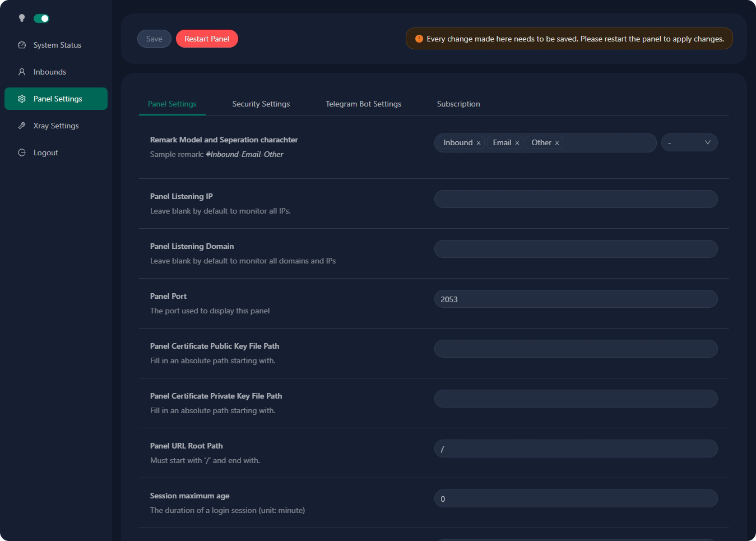The width and height of the screenshot is (756, 541).
Task: Click the Inbounds user icon
Action: [x=22, y=72]
